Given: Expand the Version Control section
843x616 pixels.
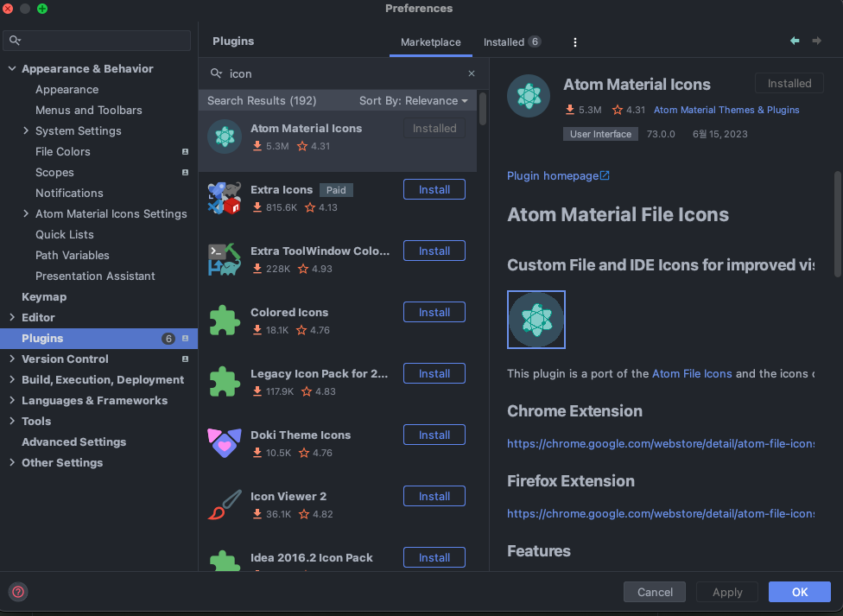Looking at the screenshot, I should tap(12, 359).
